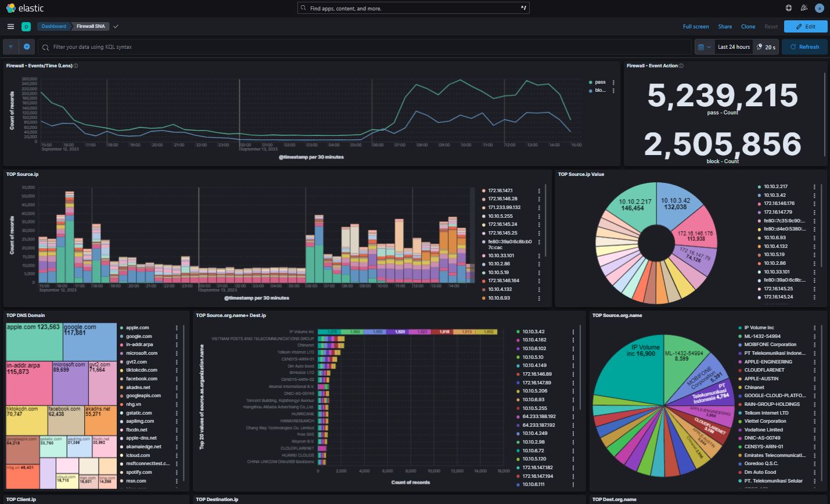Toggle apple.com in the DNS Domain legend
This screenshot has width=830, height=504.
tap(137, 328)
